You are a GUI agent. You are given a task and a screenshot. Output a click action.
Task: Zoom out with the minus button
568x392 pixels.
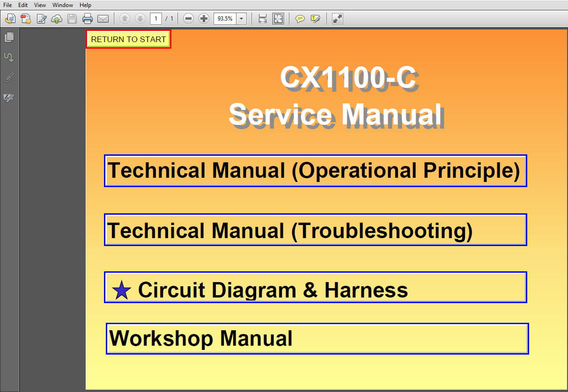click(x=188, y=19)
